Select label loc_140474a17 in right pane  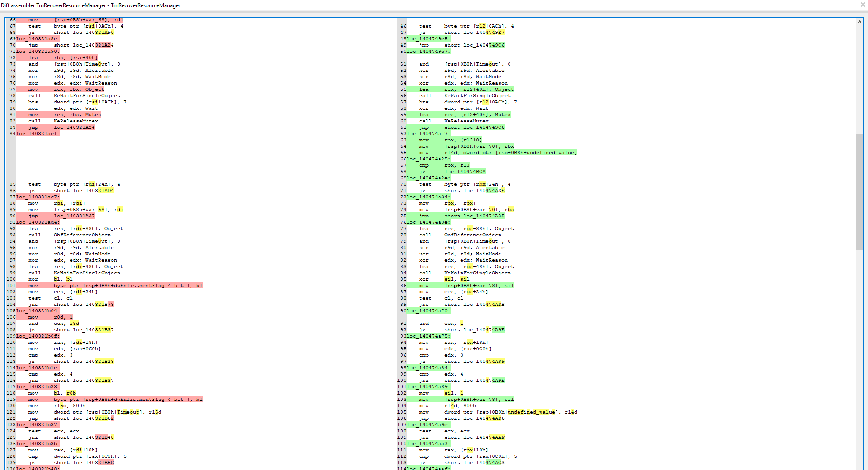[x=429, y=134]
